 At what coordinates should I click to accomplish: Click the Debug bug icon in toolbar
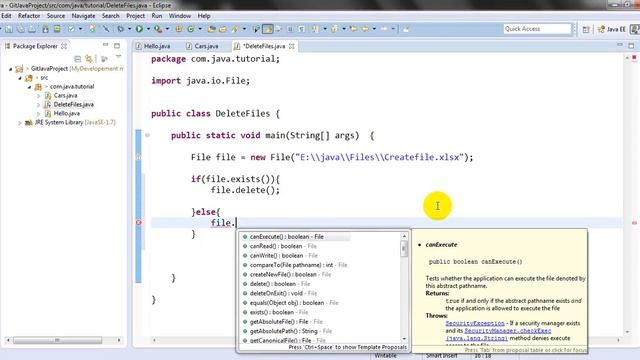[120, 29]
